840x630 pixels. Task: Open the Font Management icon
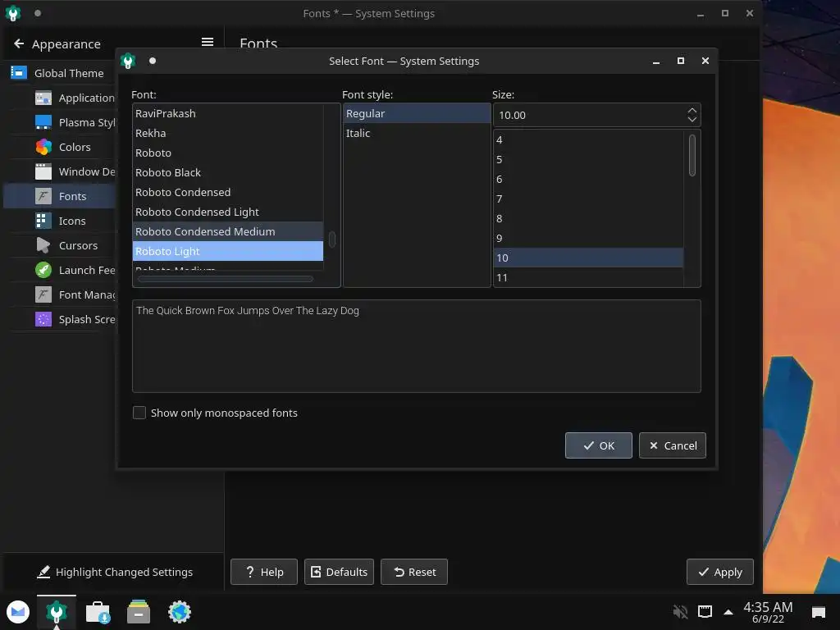click(x=43, y=294)
